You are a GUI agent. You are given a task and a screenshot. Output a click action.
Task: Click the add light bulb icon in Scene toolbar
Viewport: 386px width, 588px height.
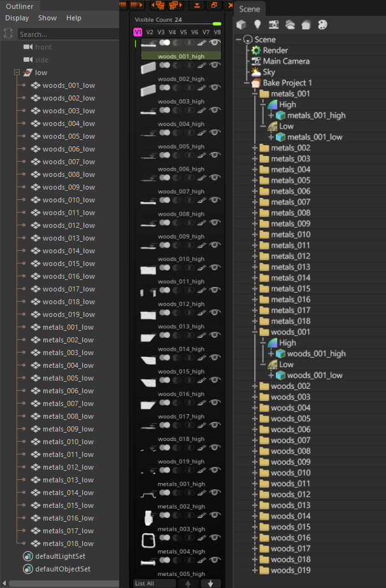click(x=257, y=25)
